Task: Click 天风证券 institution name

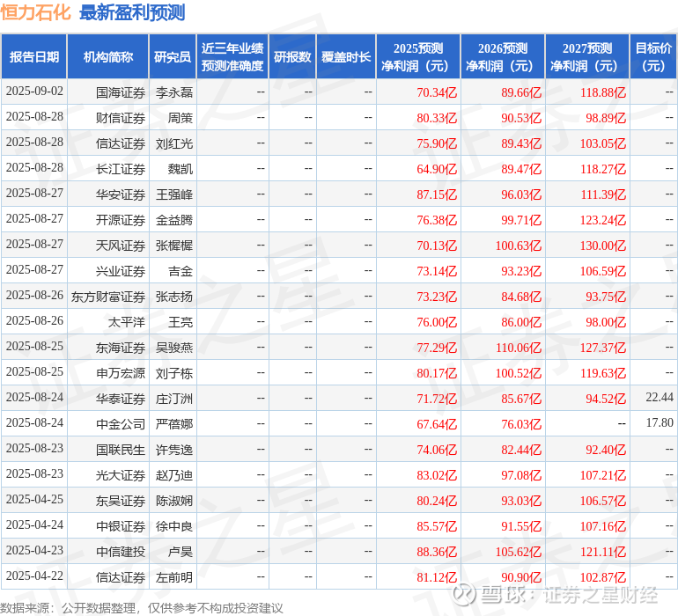Action: pyautogui.click(x=121, y=246)
